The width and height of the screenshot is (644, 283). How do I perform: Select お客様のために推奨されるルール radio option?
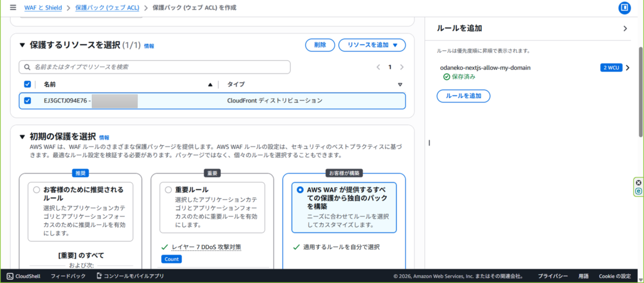click(36, 189)
